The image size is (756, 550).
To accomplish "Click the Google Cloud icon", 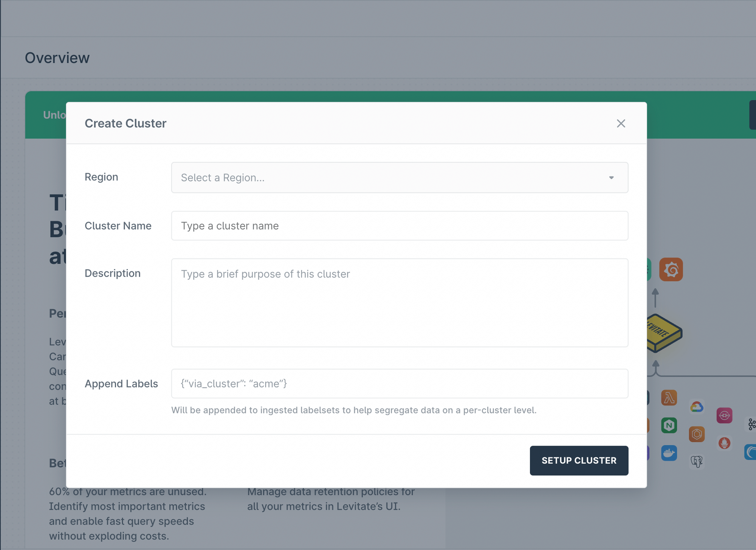I will coord(696,407).
